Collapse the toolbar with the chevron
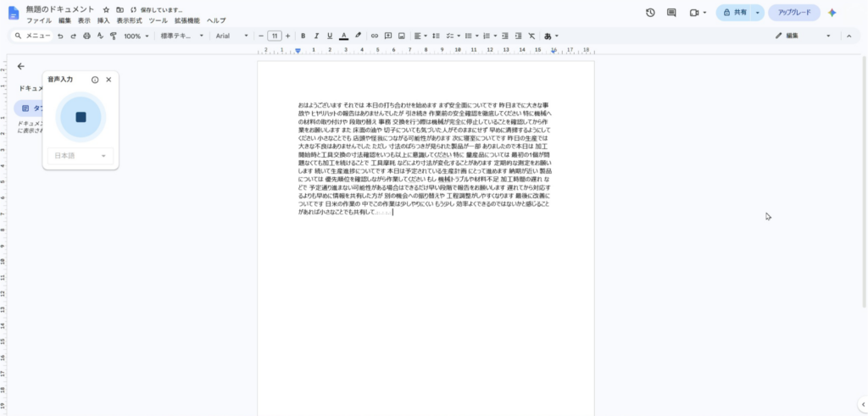868x416 pixels. 849,36
